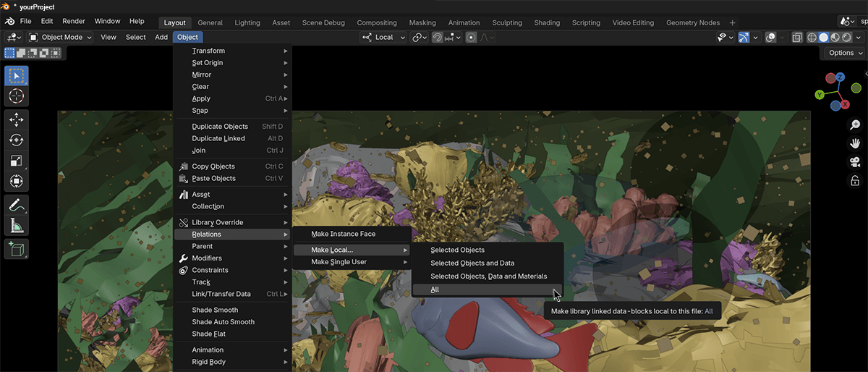
Task: Click Duplicate Objects entry
Action: point(232,127)
